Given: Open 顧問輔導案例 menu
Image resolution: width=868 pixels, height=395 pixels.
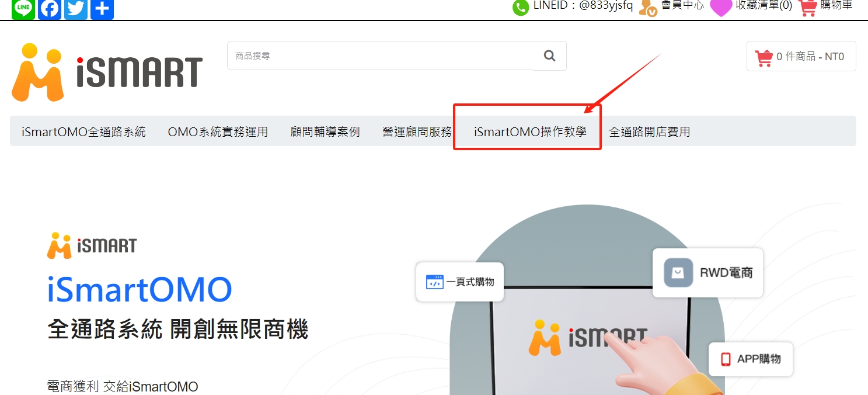Looking at the screenshot, I should click(325, 131).
